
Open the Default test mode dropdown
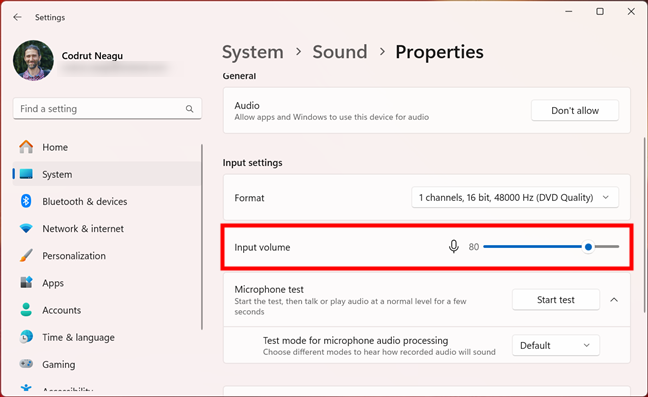(x=555, y=345)
